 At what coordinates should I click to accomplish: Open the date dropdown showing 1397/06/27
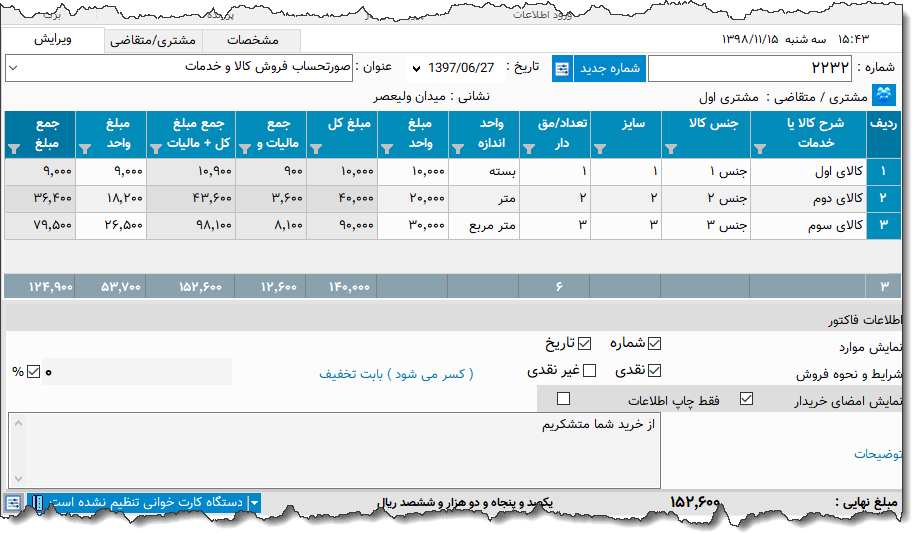point(416,69)
